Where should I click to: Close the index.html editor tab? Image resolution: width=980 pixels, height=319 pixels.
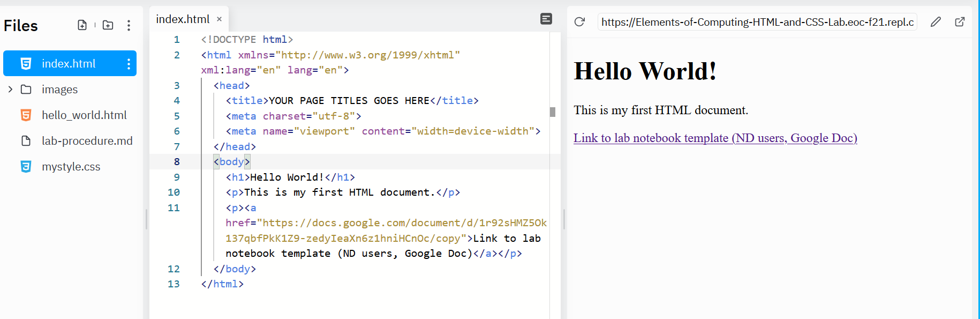(x=219, y=19)
